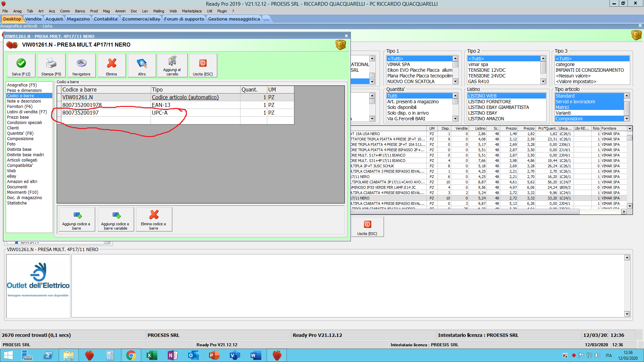
Task: Switch to Forum di supporto tab
Action: coord(184,19)
